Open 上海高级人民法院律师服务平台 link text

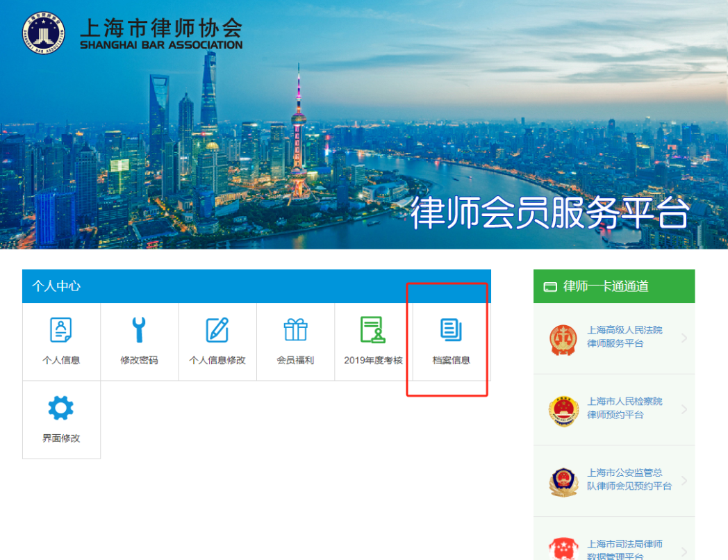(624, 337)
